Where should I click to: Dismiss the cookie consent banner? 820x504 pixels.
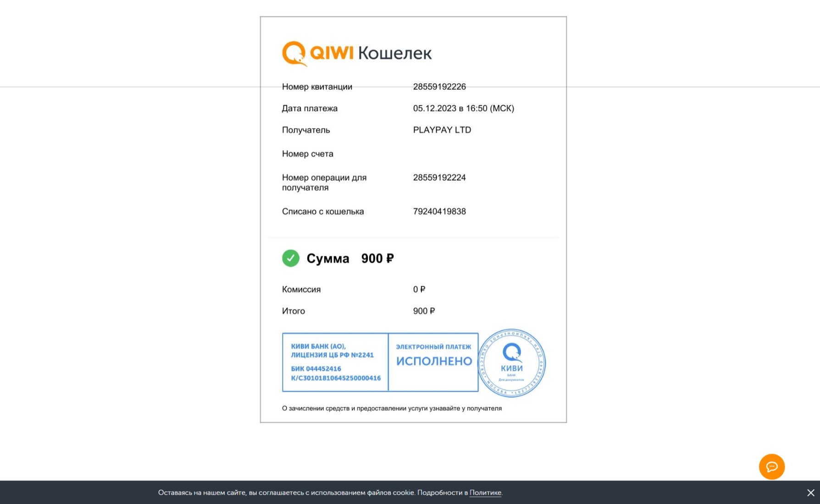pyautogui.click(x=810, y=492)
